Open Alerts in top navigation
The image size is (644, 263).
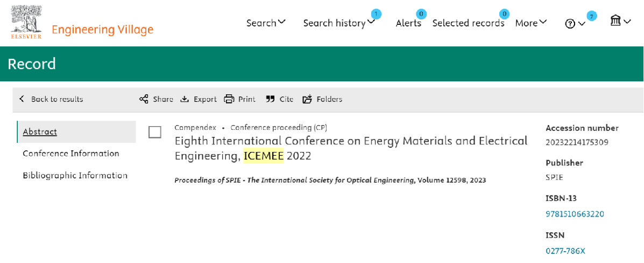pos(408,23)
